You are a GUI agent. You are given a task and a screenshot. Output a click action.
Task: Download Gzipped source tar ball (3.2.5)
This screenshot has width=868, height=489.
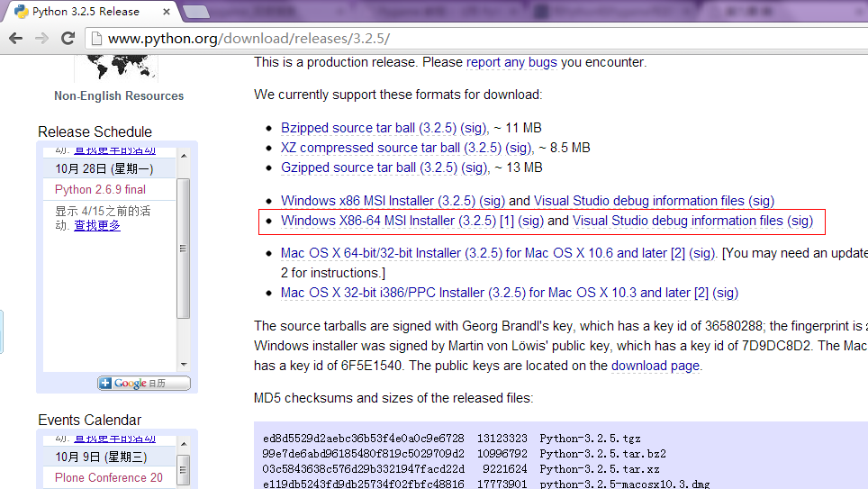pos(369,168)
